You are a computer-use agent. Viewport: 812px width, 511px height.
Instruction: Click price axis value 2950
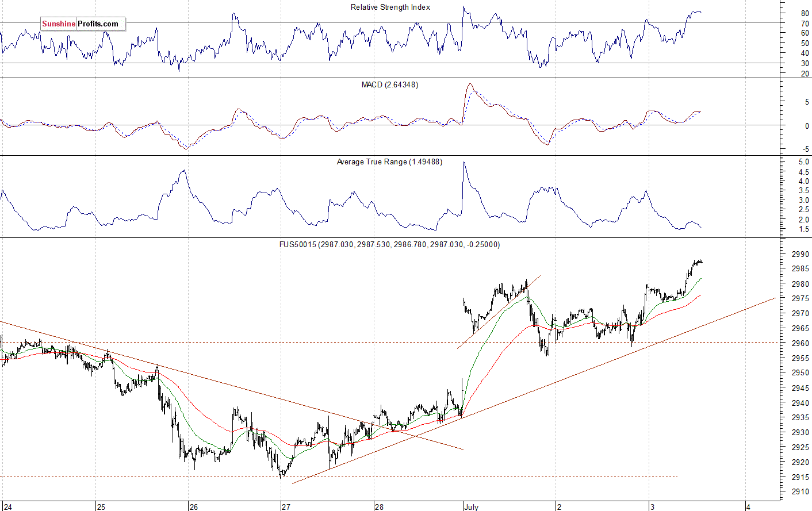[x=801, y=373]
